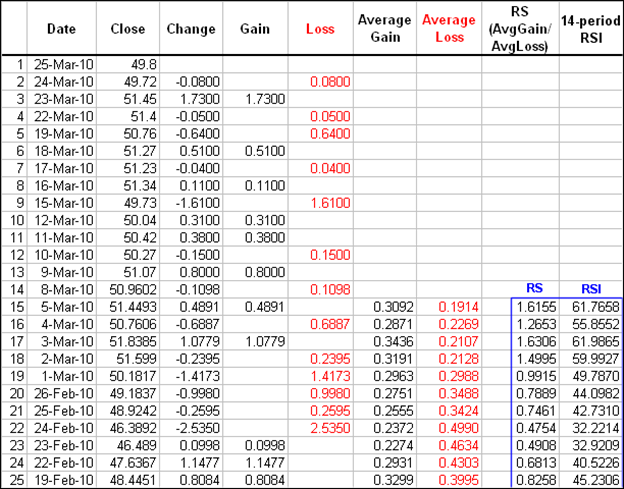Viewport: 624px width, 489px height.
Task: Click date cell 1-Mar-10
Action: (x=67, y=376)
